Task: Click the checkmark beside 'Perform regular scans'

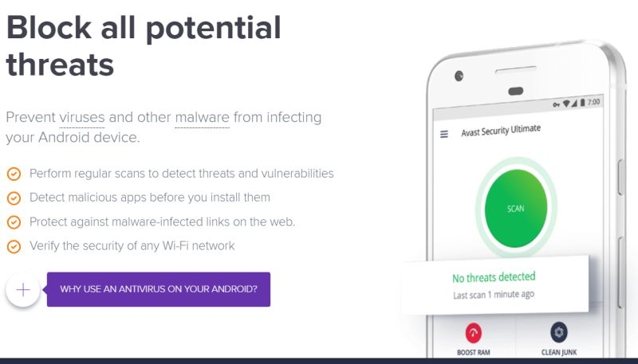Action: (x=14, y=174)
